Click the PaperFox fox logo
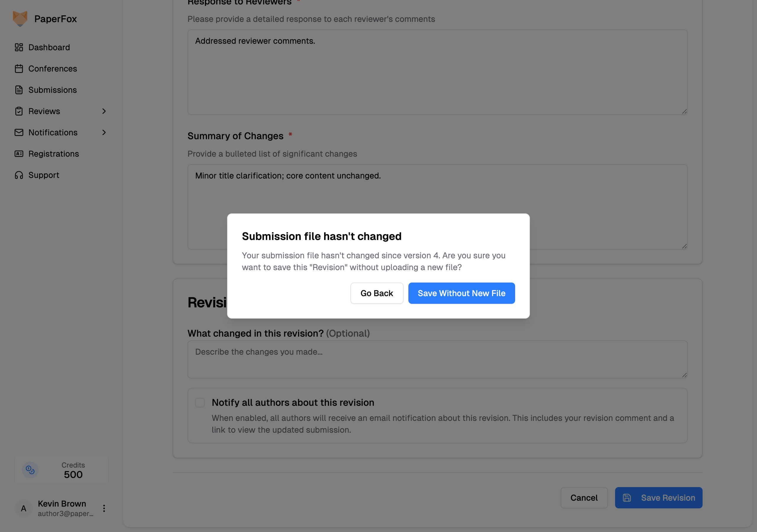This screenshot has width=757, height=532. [20, 18]
